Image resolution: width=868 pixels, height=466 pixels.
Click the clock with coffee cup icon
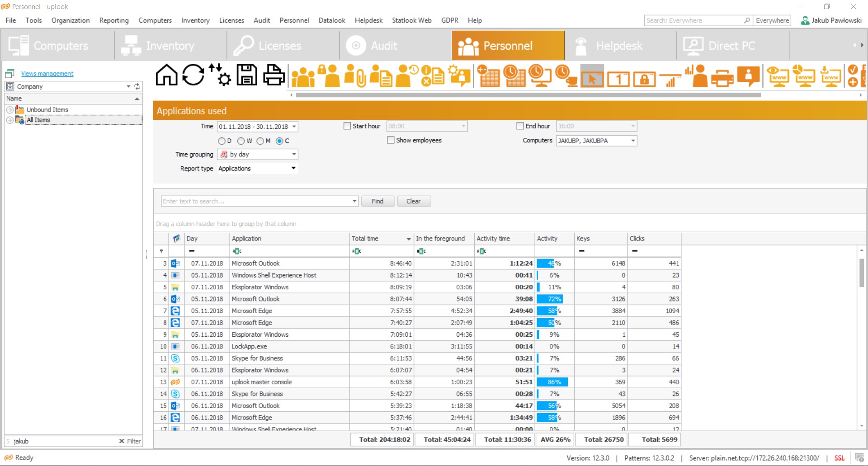pos(566,75)
